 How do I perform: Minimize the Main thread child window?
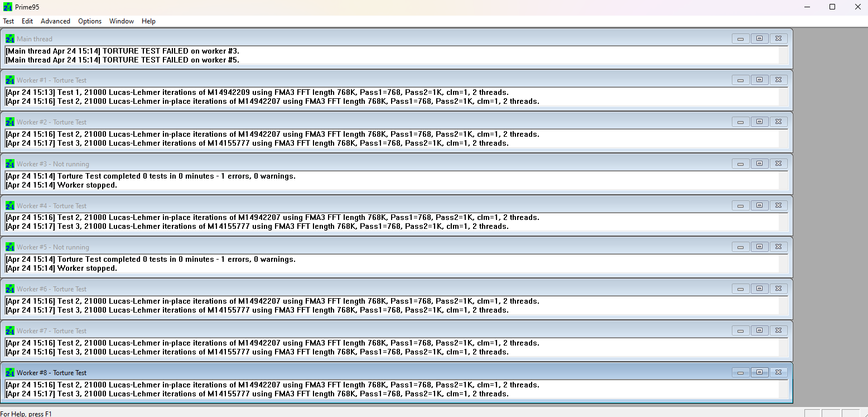pos(741,39)
